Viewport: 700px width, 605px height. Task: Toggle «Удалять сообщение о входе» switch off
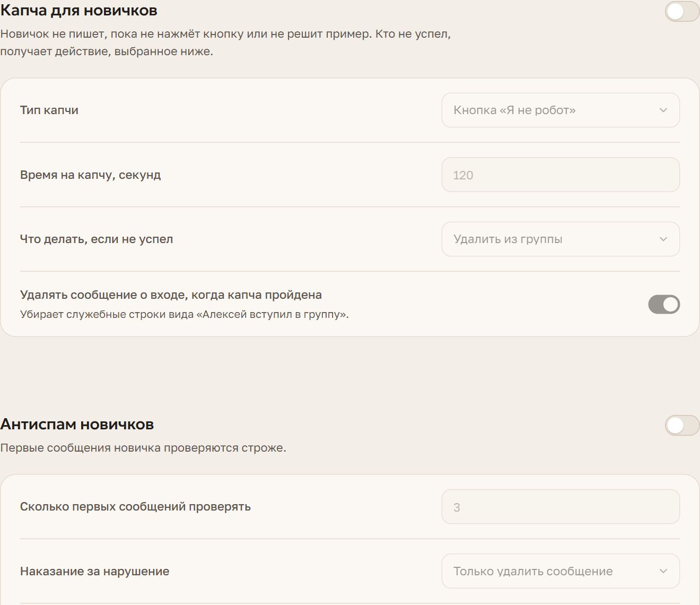(664, 304)
